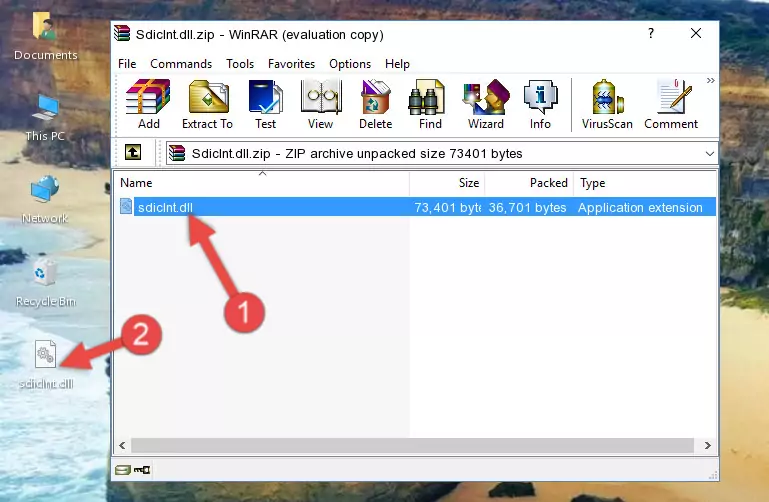
Task: Open the Options menu
Action: coord(350,64)
